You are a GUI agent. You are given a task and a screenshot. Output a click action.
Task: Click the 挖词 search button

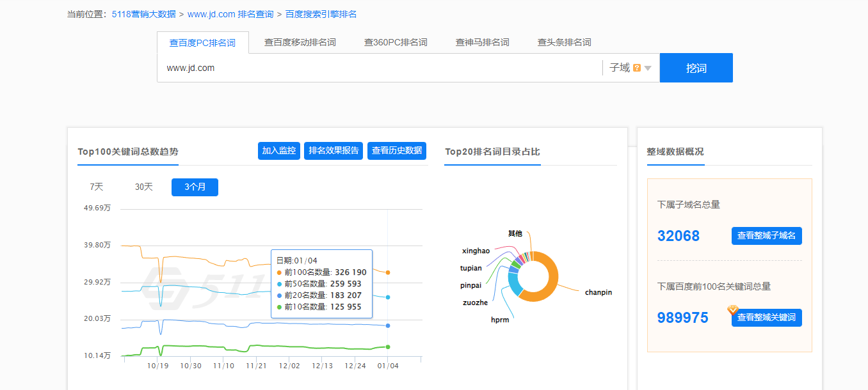tap(696, 68)
